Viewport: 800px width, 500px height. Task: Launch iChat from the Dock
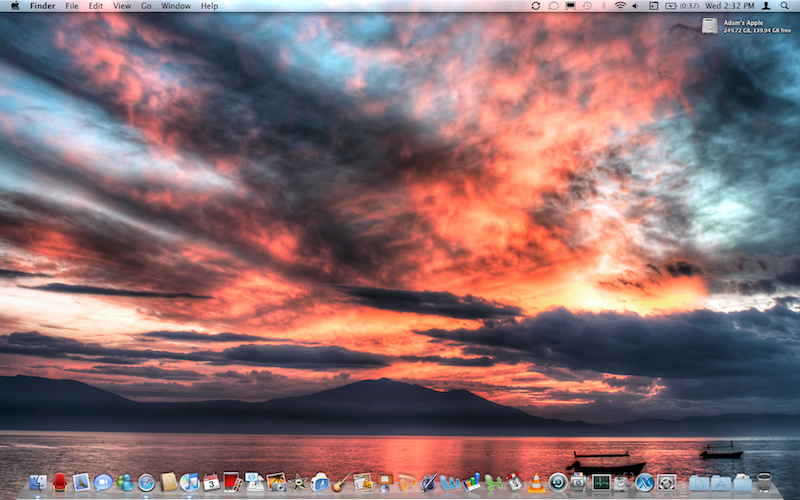[103, 482]
